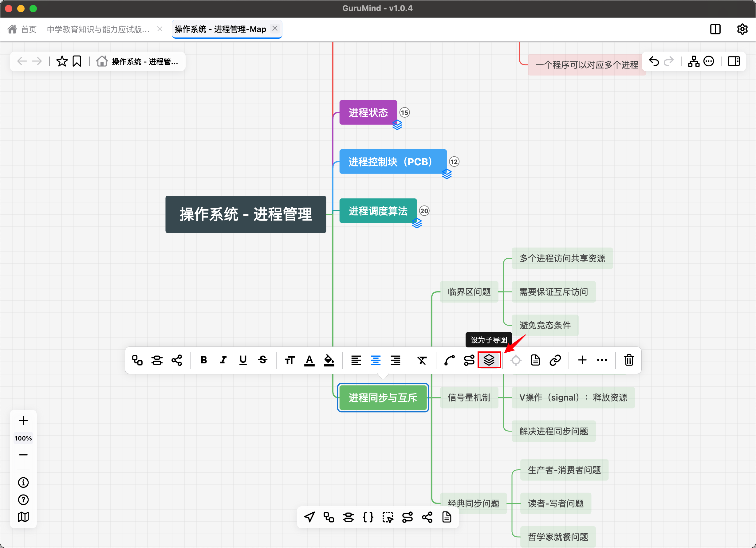Clear text formatting with the strike-brush icon

422,360
